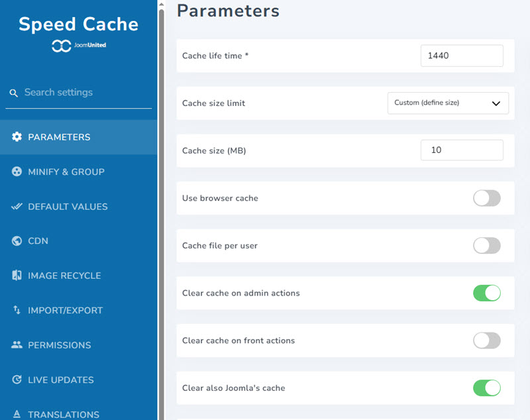Turn on Cache file per user
530x420 pixels.
pyautogui.click(x=486, y=246)
